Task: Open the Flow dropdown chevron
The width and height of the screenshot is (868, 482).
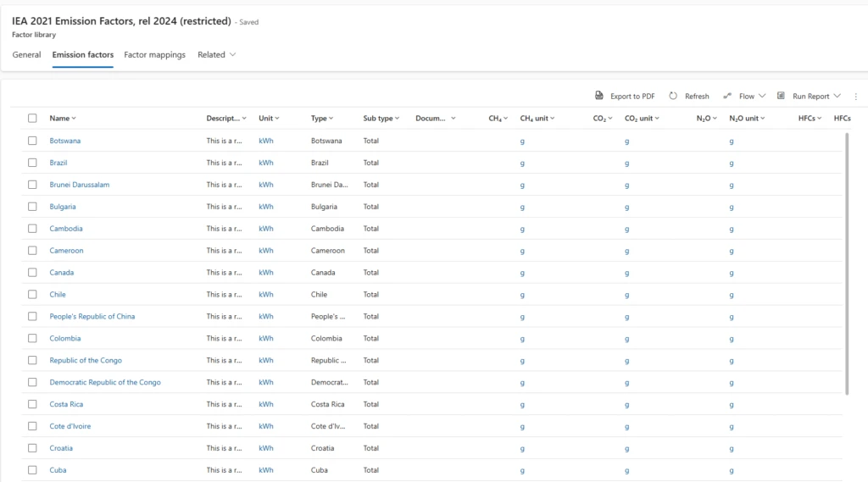Action: coord(762,97)
